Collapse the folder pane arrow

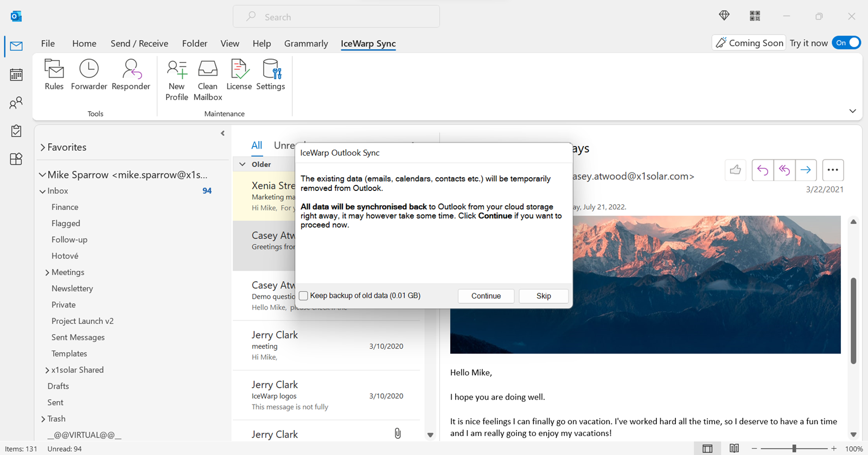(222, 133)
